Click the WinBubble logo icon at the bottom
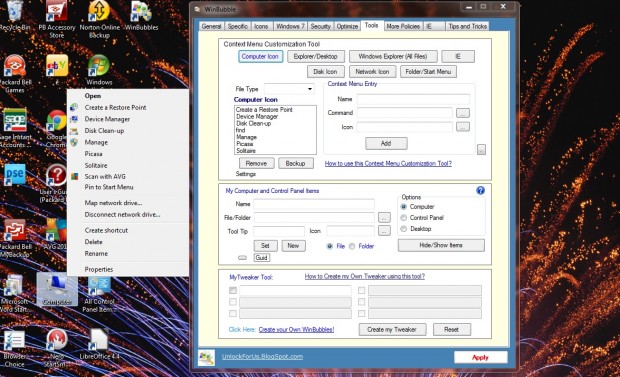Viewport: 620px width, 377px height. pyautogui.click(x=206, y=357)
